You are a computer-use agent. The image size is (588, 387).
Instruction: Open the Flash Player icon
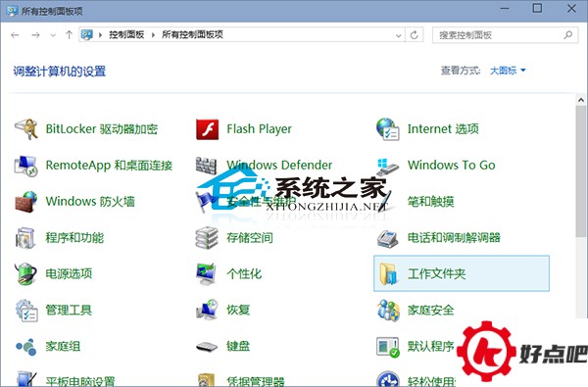207,129
